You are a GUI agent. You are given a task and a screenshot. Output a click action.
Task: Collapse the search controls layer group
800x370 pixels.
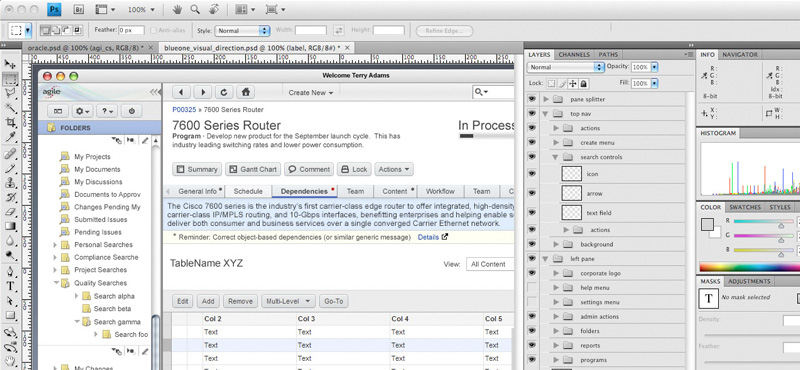[556, 157]
